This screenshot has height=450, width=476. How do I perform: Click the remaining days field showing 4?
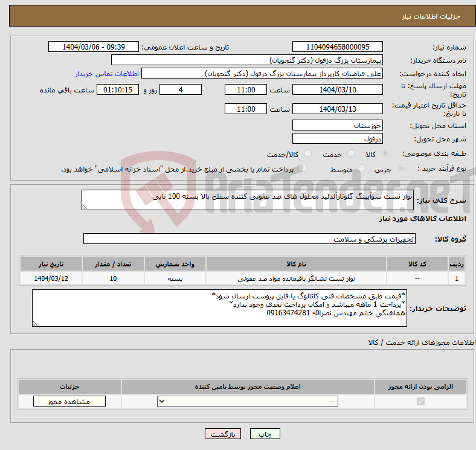point(181,89)
